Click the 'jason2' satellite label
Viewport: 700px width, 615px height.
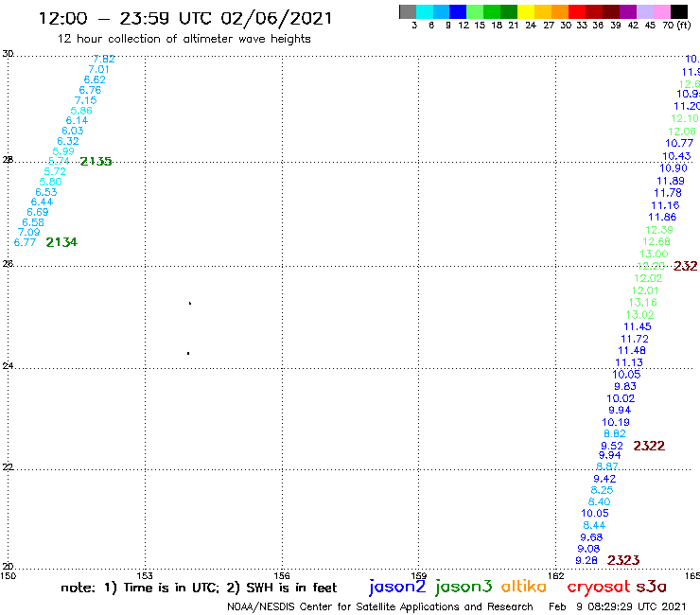click(x=397, y=587)
